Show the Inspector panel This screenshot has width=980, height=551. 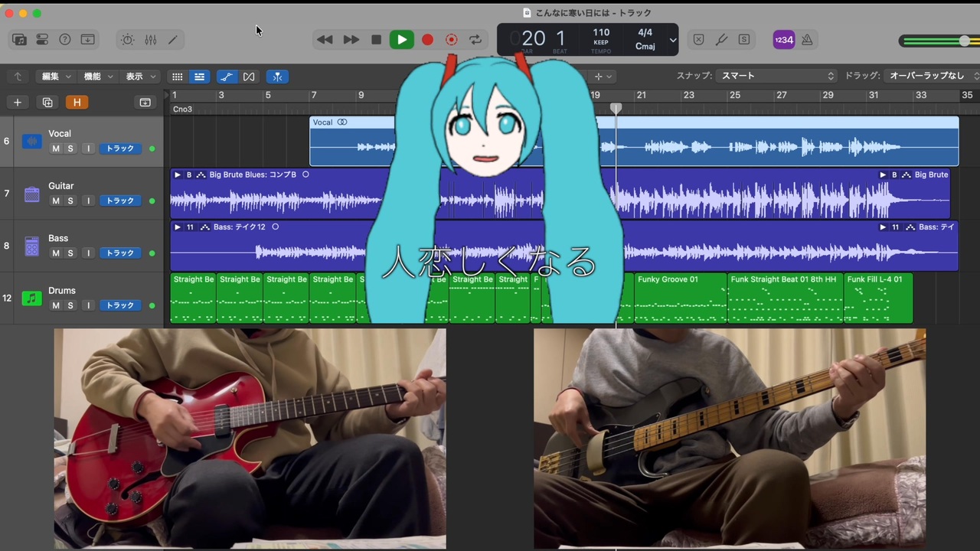(42, 40)
